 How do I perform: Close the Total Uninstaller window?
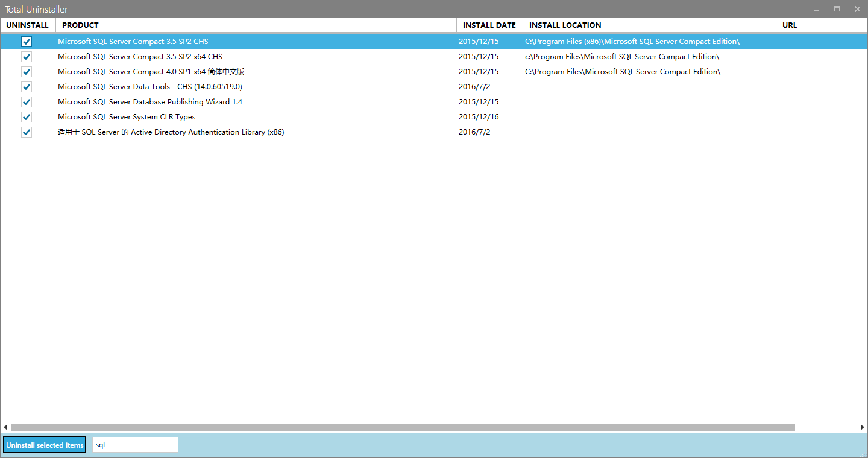[x=857, y=9]
